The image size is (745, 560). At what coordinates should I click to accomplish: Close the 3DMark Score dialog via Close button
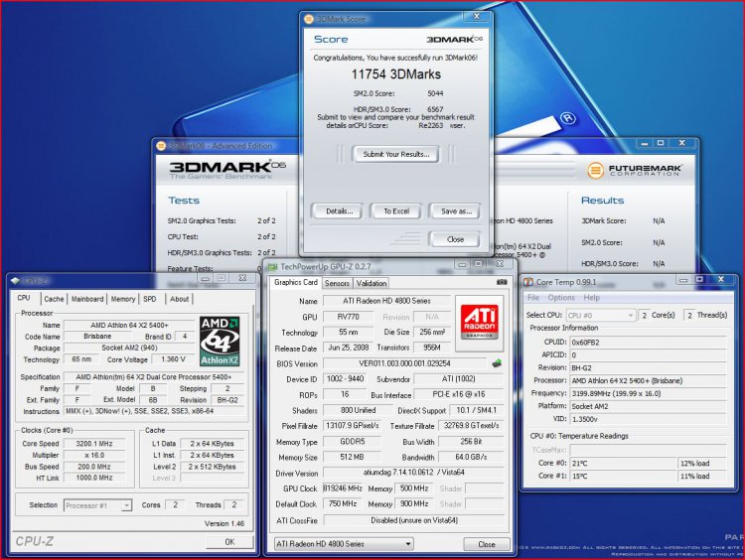point(455,239)
